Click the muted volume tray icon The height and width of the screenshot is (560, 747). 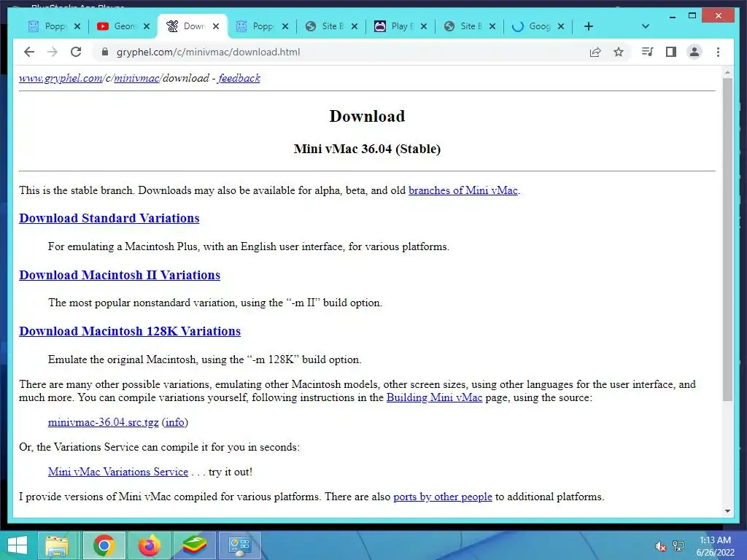pos(660,546)
